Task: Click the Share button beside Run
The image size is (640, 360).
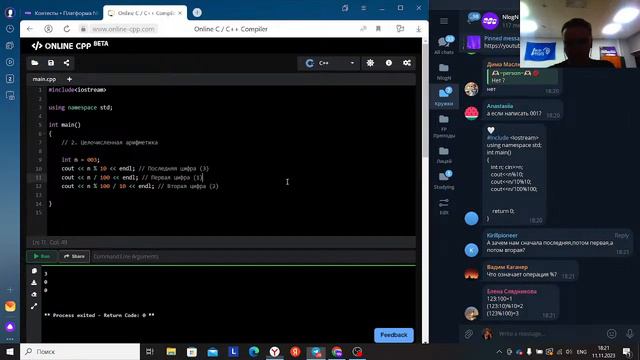Action: click(x=74, y=256)
